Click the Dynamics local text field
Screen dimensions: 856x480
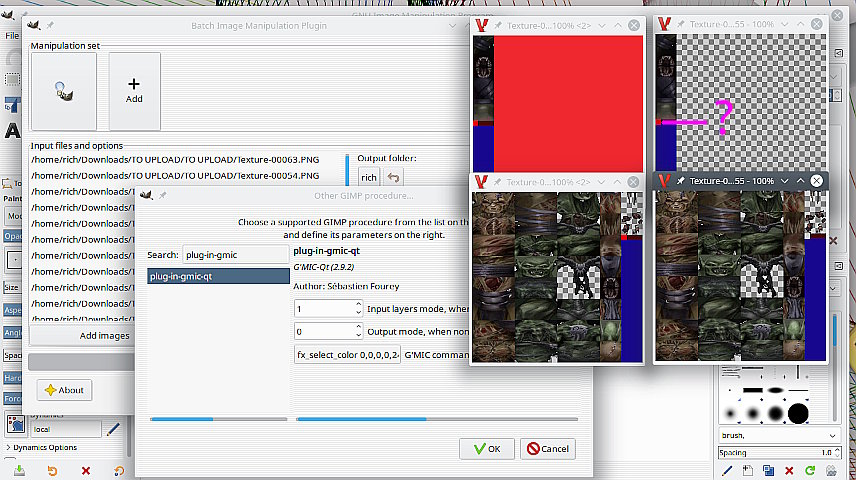65,429
